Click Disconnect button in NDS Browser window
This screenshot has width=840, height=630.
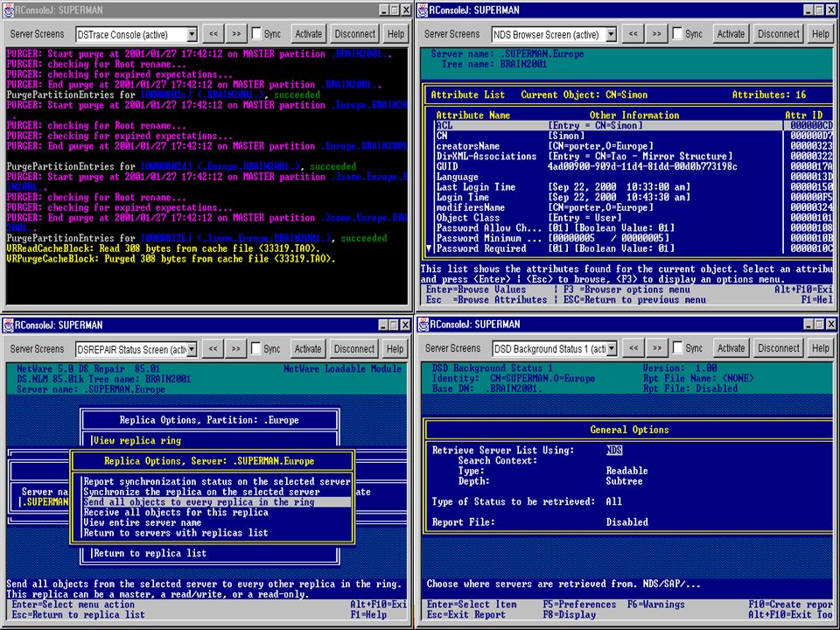[779, 34]
